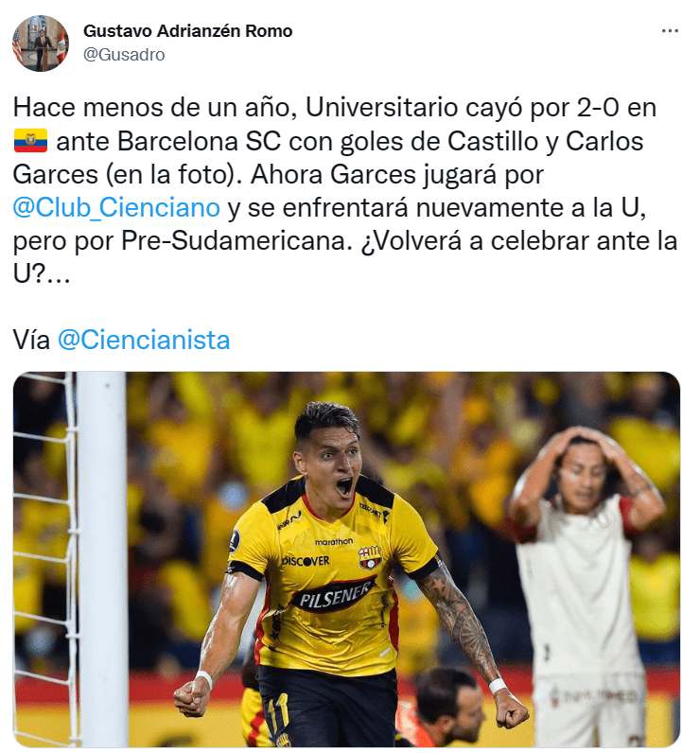Click the Ecuador flag emoji in tweet
The image size is (700, 753).
pos(30,141)
